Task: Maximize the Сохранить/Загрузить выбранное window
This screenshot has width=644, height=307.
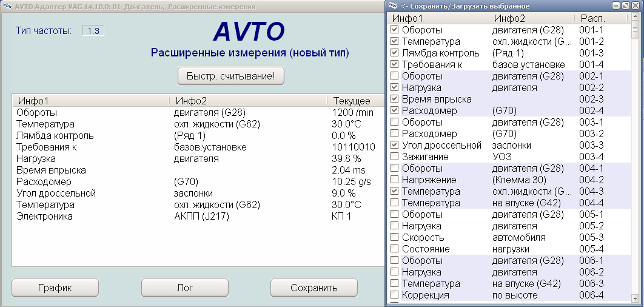Action: click(626, 5)
